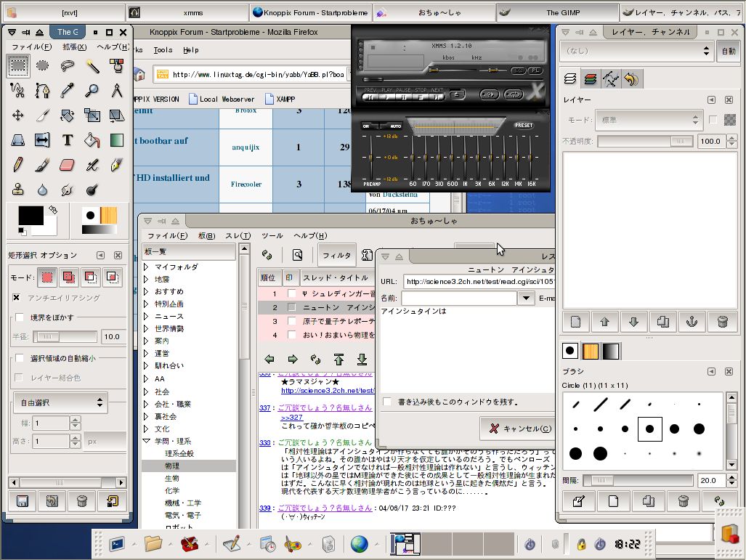746x560 pixels.
Task: Open the 名前 combo box arrow
Action: pos(526,299)
